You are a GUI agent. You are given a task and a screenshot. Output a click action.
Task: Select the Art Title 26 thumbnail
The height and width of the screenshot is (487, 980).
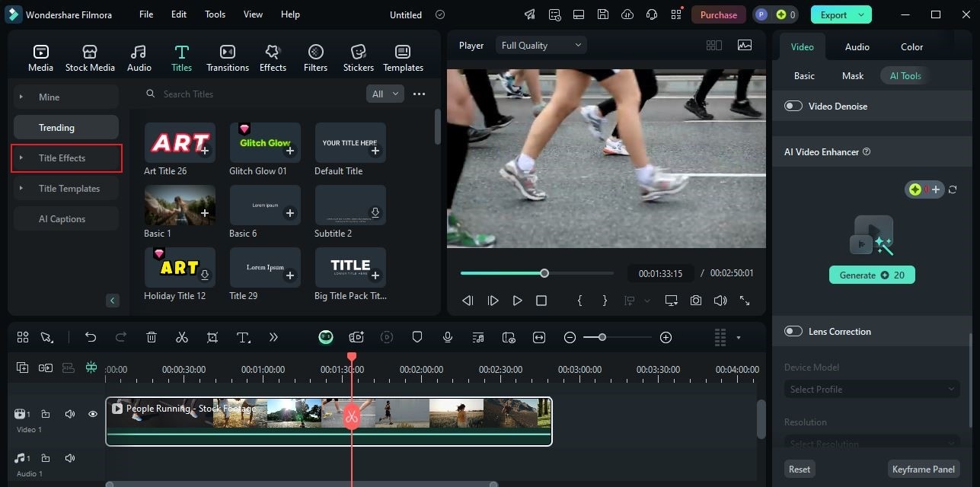pos(180,142)
